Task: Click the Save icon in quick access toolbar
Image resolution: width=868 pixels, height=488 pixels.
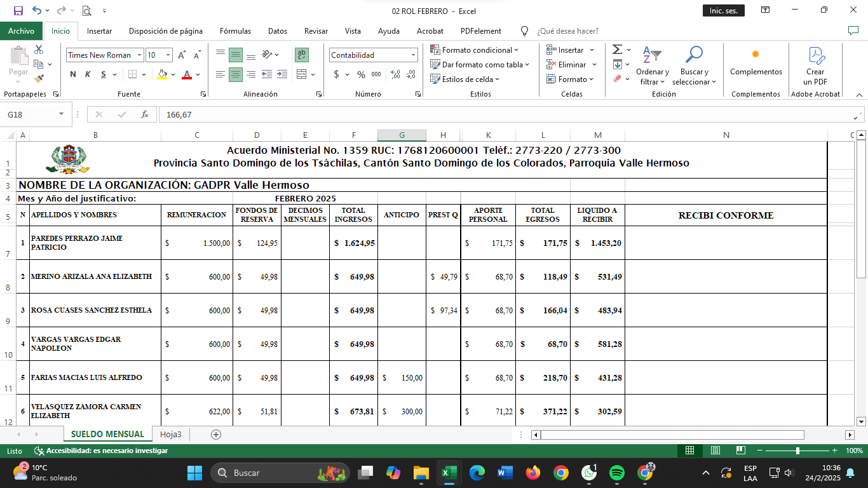Action: pos(18,11)
